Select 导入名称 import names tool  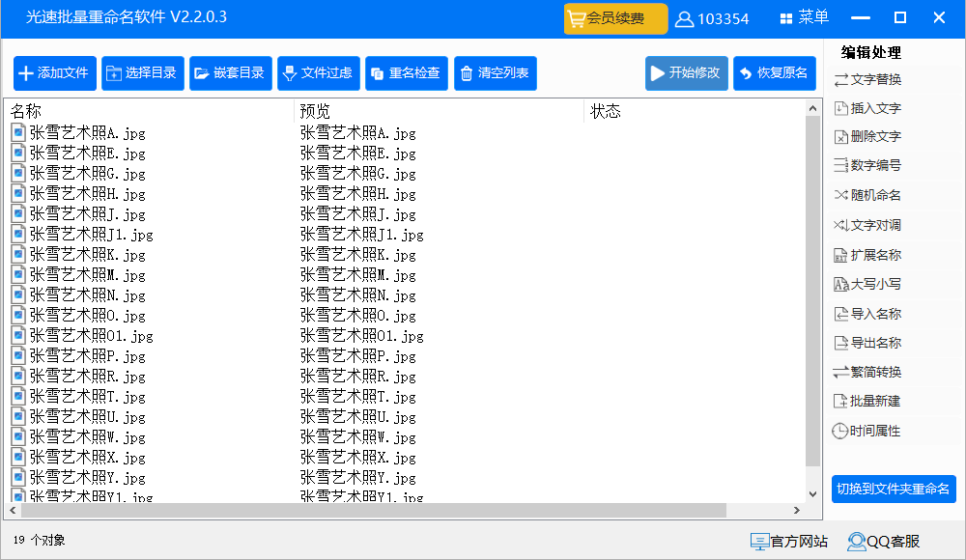click(867, 314)
